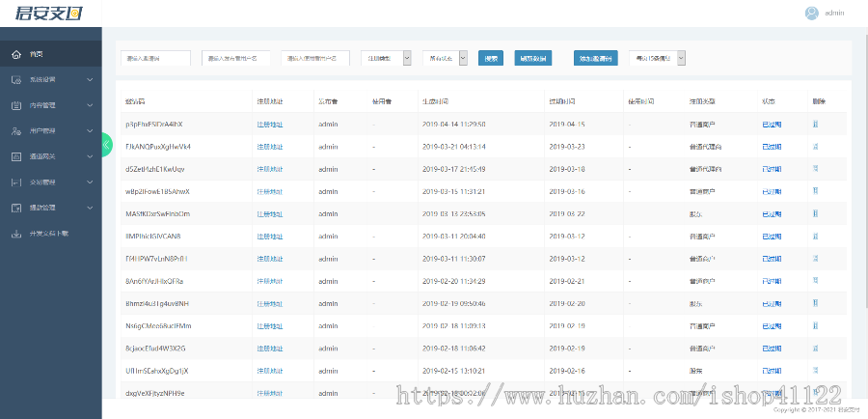The image size is (868, 419).
Task: Expand the 系统设置 chevron
Action: click(91, 80)
